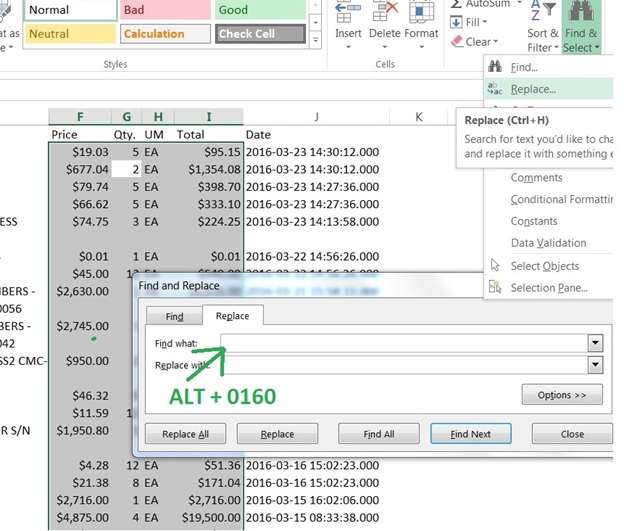The height and width of the screenshot is (531, 624).
Task: Open the Insert dropdown arrow
Action: tap(348, 47)
